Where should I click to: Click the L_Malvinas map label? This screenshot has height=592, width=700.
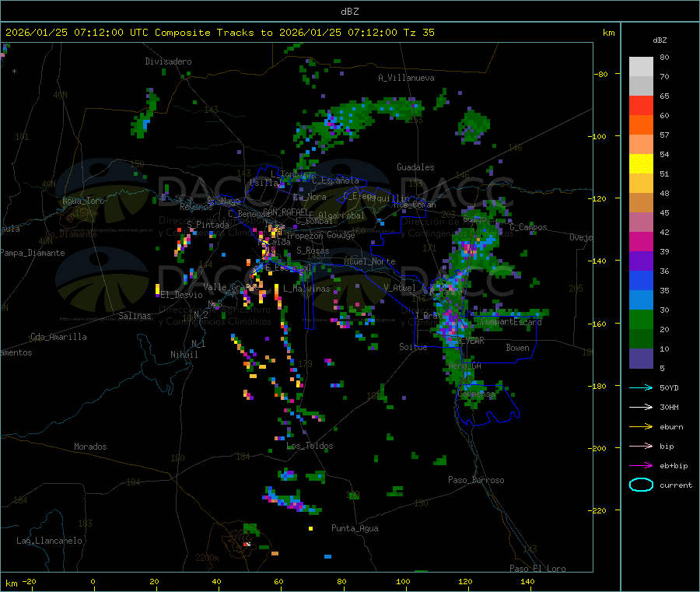click(306, 289)
